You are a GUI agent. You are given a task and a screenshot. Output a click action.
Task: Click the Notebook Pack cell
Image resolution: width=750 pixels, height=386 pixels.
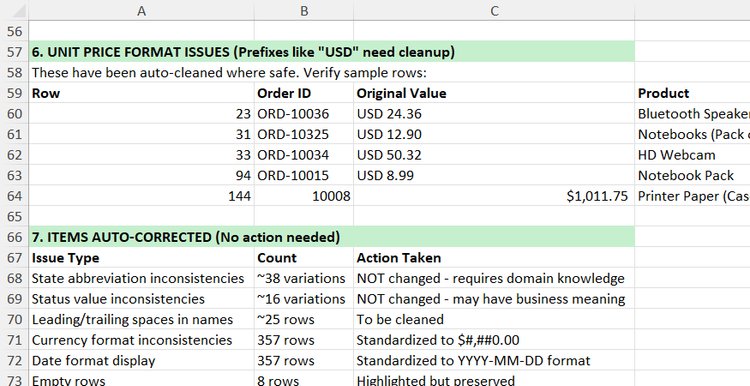(693, 176)
